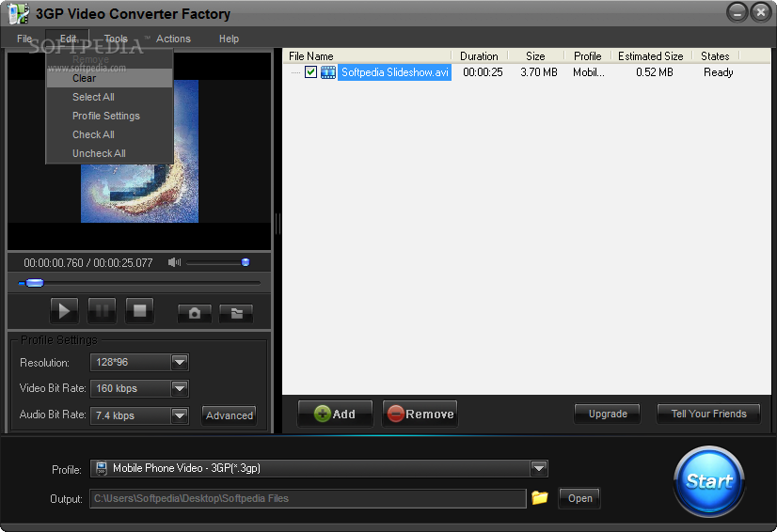
Task: Expand the Audio Bit Rate dropdown
Action: pos(180,415)
